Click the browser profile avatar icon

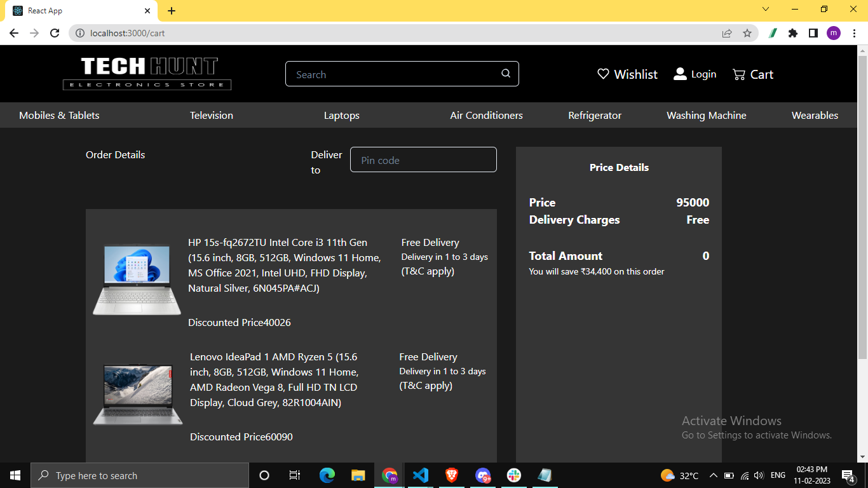(x=833, y=32)
